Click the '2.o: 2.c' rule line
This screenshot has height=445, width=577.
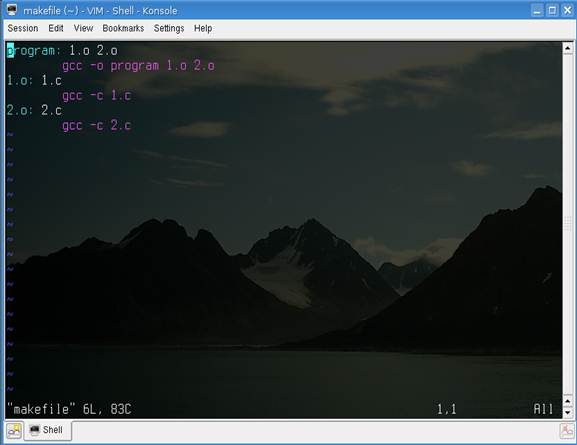click(x=34, y=110)
